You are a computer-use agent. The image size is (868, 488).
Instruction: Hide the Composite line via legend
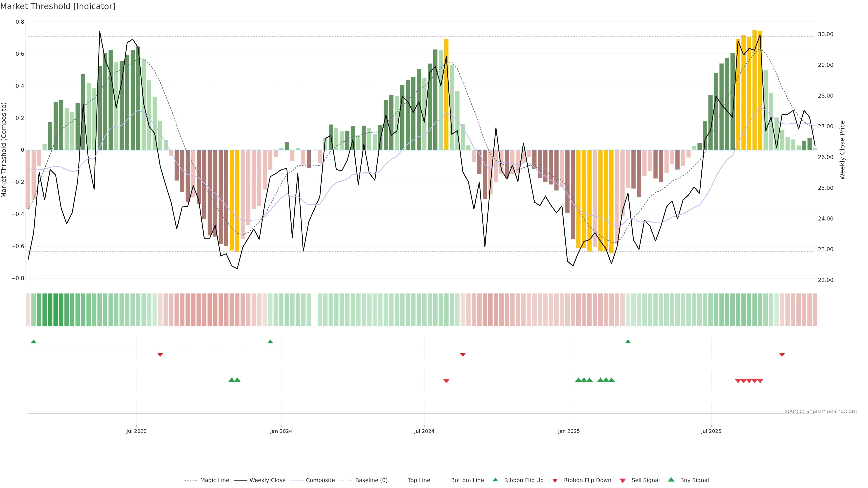[320, 480]
